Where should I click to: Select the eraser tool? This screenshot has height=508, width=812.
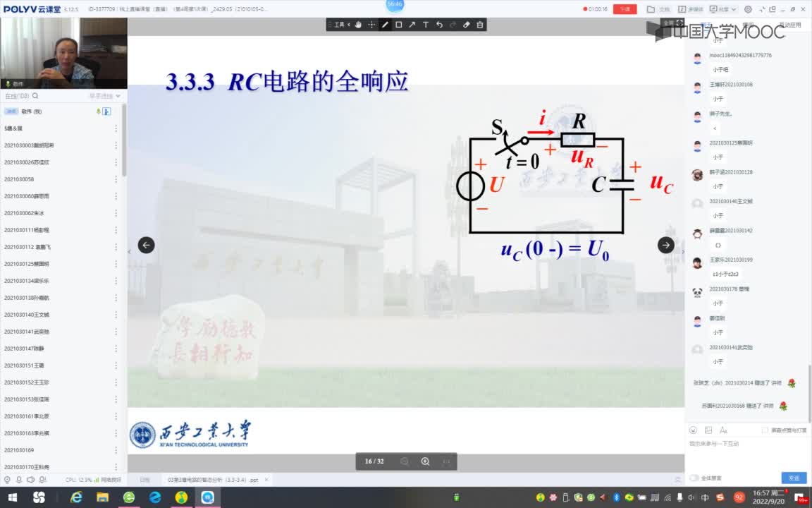tap(466, 25)
